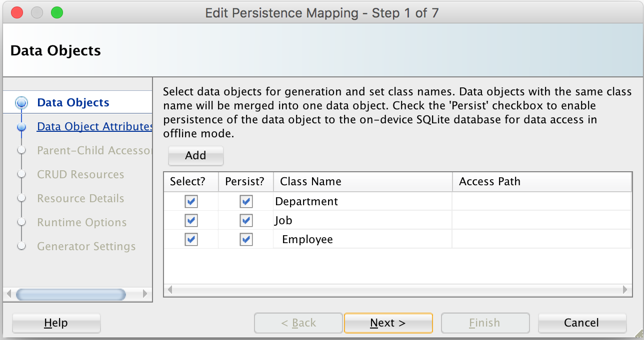Select the Department class name cell
This screenshot has height=340, width=644.
(x=306, y=202)
